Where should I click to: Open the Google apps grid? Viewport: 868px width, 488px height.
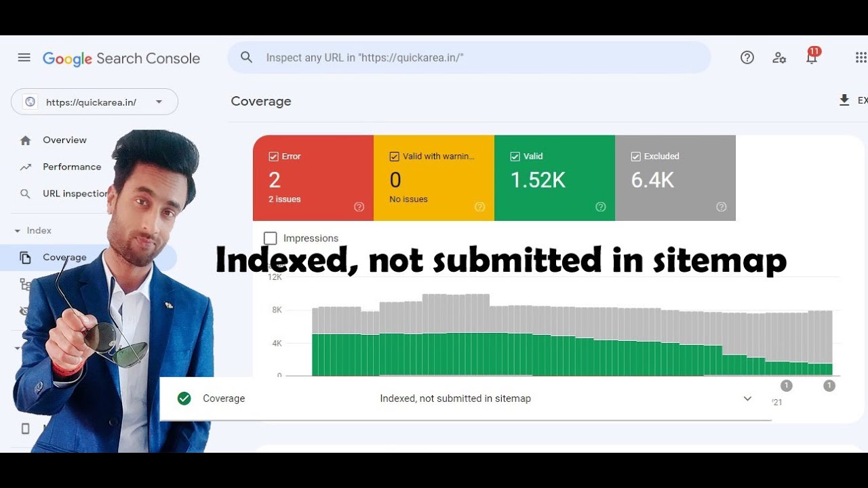click(860, 58)
